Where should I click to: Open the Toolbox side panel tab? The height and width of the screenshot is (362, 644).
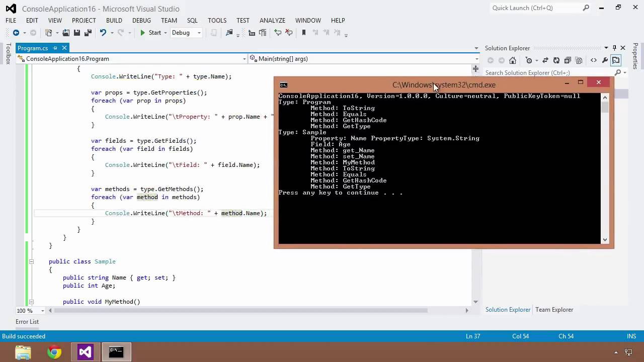coord(8,54)
